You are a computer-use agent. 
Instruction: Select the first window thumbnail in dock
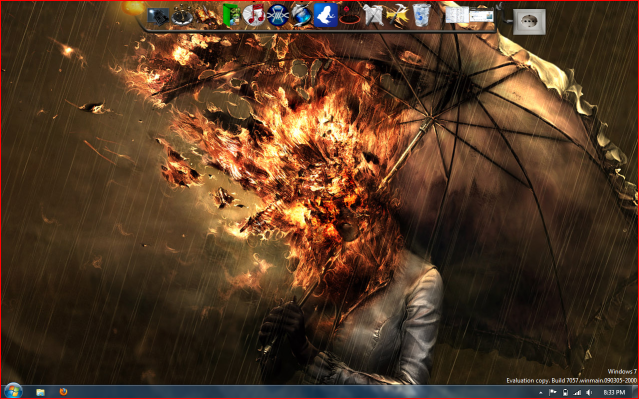click(456, 15)
